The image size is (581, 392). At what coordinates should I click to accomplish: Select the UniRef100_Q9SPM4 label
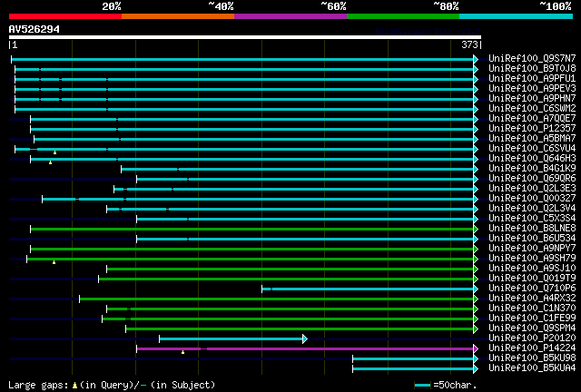(532, 328)
